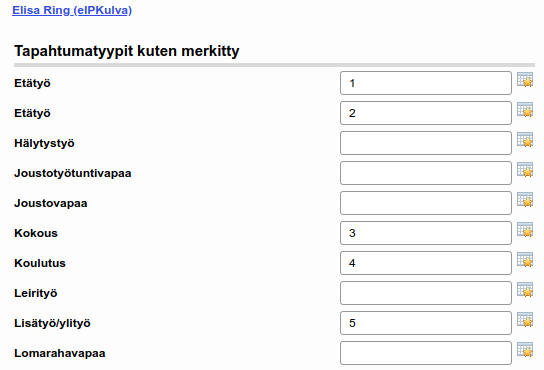Focus the Etätyö input containing 1
544x370 pixels.
(426, 83)
